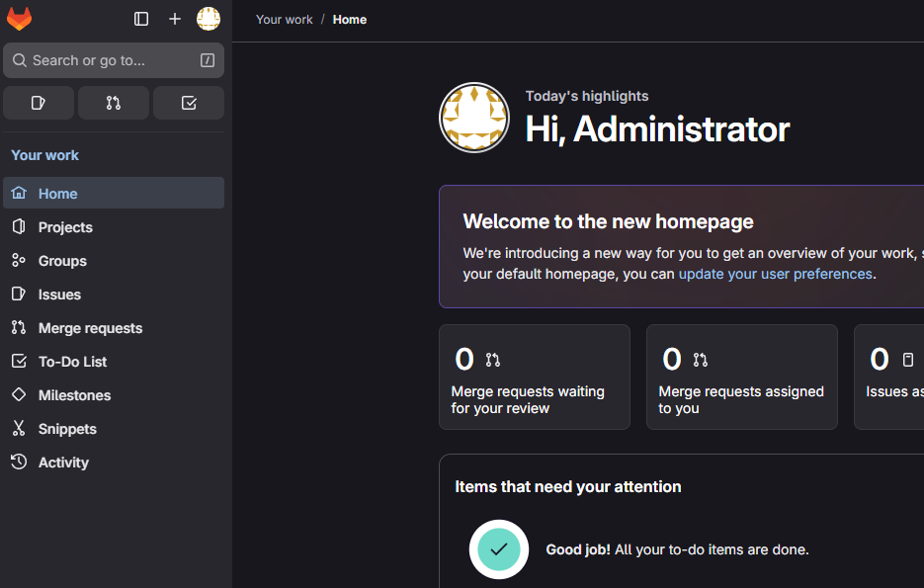Image resolution: width=924 pixels, height=588 pixels.
Task: Click the GitLab fox logo
Action: [x=19, y=19]
